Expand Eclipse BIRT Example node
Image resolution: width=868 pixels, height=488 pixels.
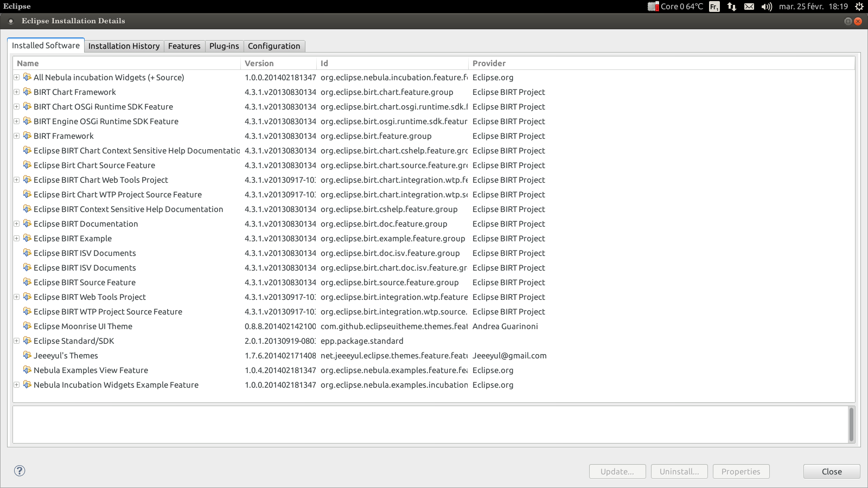click(17, 239)
